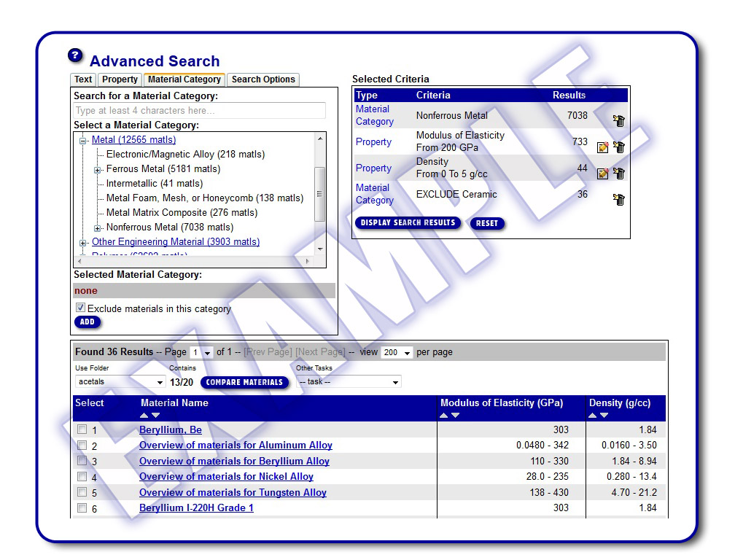Screen dimensions: 735x560
Task: Select the Material Category tab
Action: (x=184, y=79)
